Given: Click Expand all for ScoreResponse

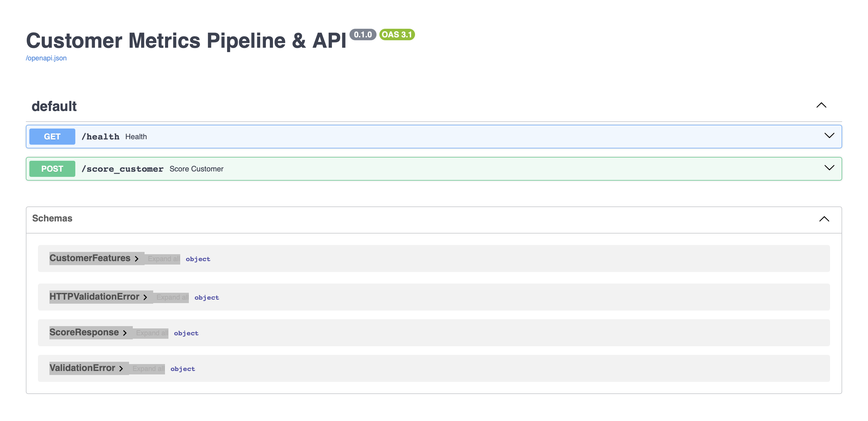Looking at the screenshot, I should [151, 333].
